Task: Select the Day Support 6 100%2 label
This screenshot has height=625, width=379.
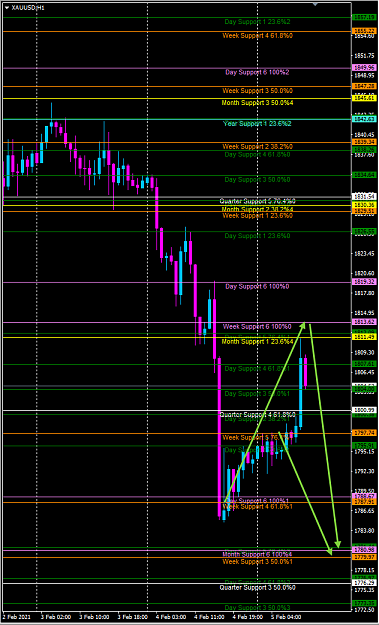Action: pyautogui.click(x=257, y=73)
